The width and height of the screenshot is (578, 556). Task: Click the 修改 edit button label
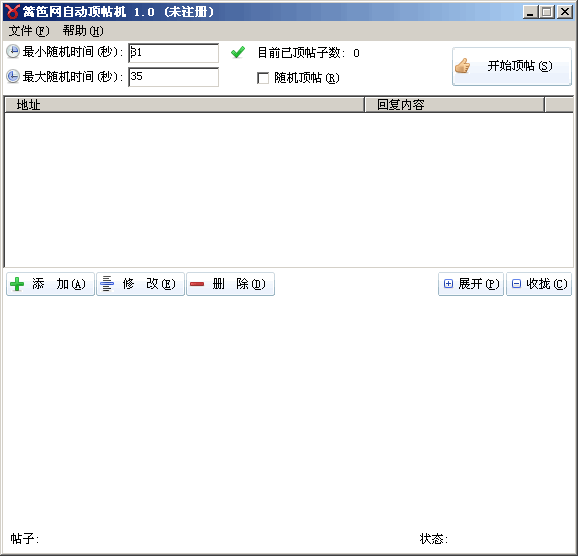[x=149, y=284]
